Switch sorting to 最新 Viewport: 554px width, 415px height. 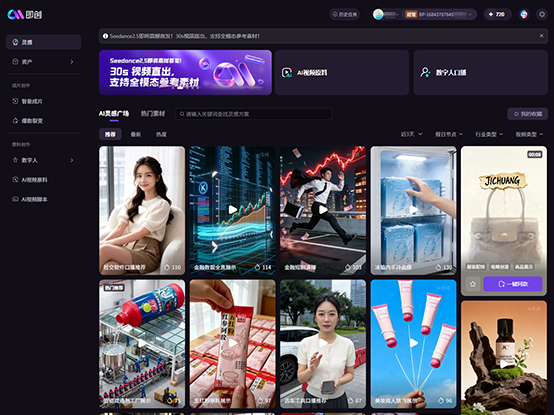tap(136, 134)
